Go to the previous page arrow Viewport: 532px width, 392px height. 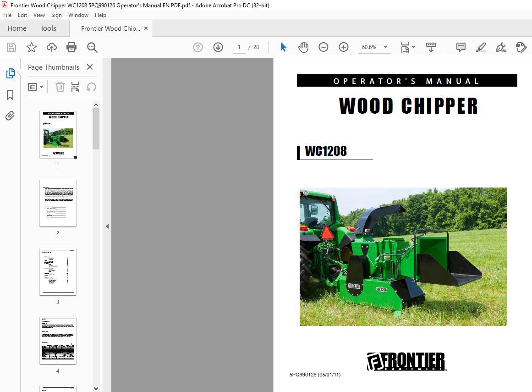tap(198, 47)
